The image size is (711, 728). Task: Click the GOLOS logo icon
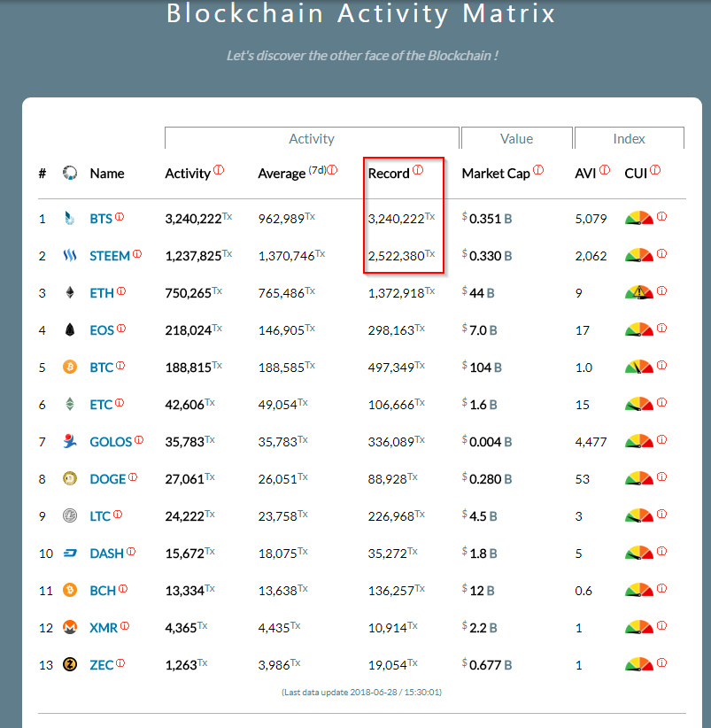pyautogui.click(x=70, y=441)
